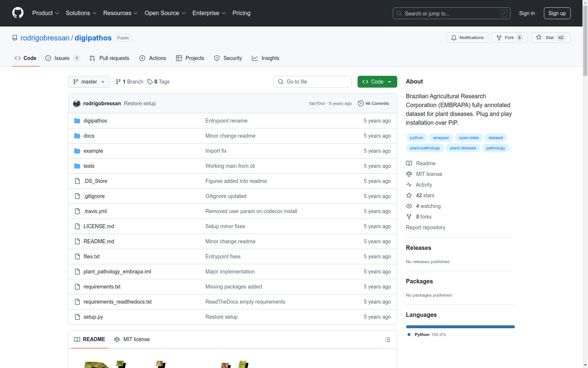Image resolution: width=588 pixels, height=368 pixels.
Task: Switch to the Issues tab
Action: click(x=62, y=58)
